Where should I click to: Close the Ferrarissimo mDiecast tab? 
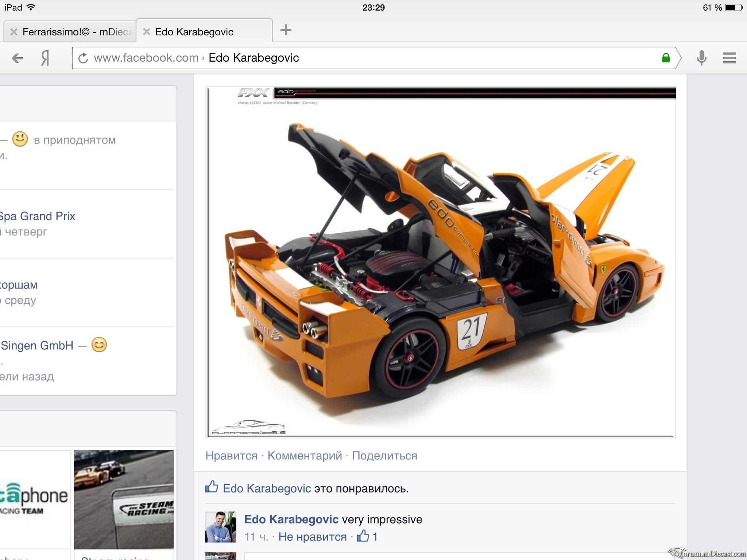tap(13, 32)
